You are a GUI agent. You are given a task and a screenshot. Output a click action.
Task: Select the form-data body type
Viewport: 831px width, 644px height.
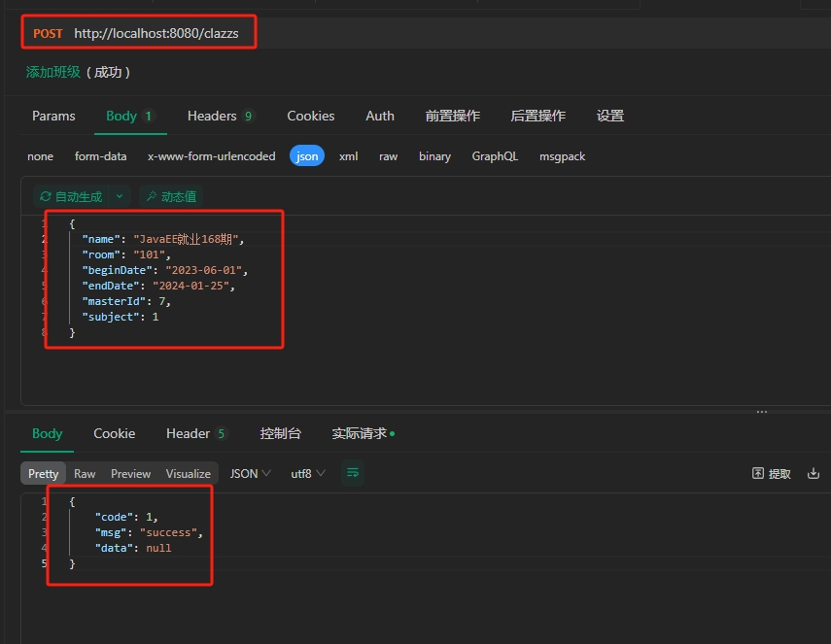coord(100,156)
